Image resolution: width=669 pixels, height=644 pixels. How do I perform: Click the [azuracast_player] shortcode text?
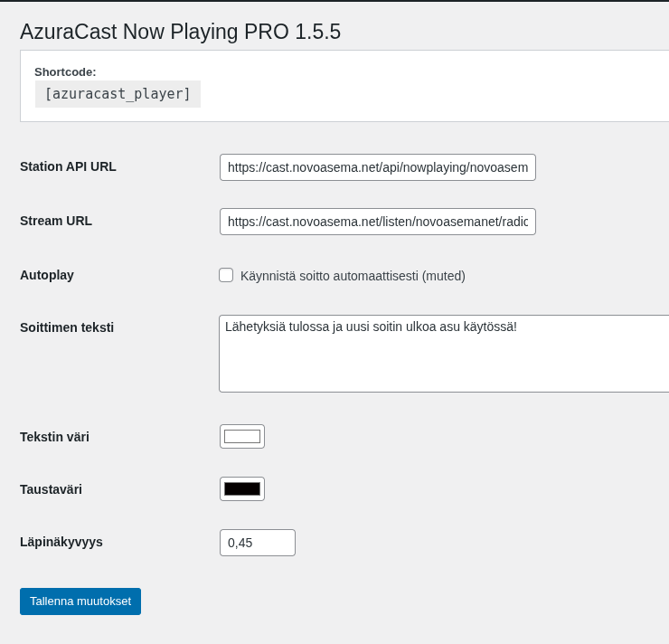pyautogui.click(x=118, y=94)
